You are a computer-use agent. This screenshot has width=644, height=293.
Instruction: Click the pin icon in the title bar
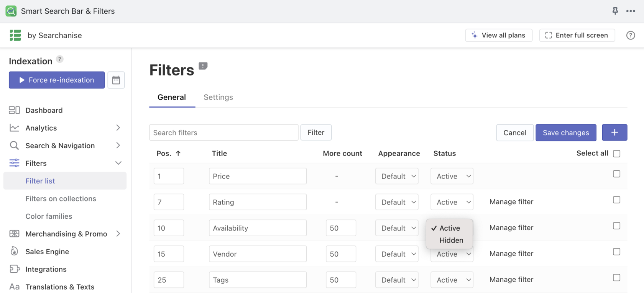pos(615,11)
